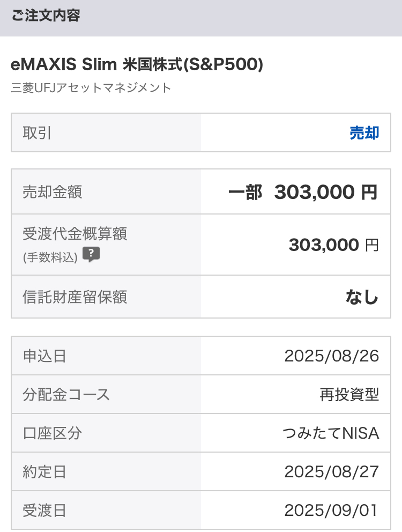Select the 三菱UFJアセットマネジメント company text
Image resolution: width=402 pixels, height=532 pixels.
pos(91,87)
